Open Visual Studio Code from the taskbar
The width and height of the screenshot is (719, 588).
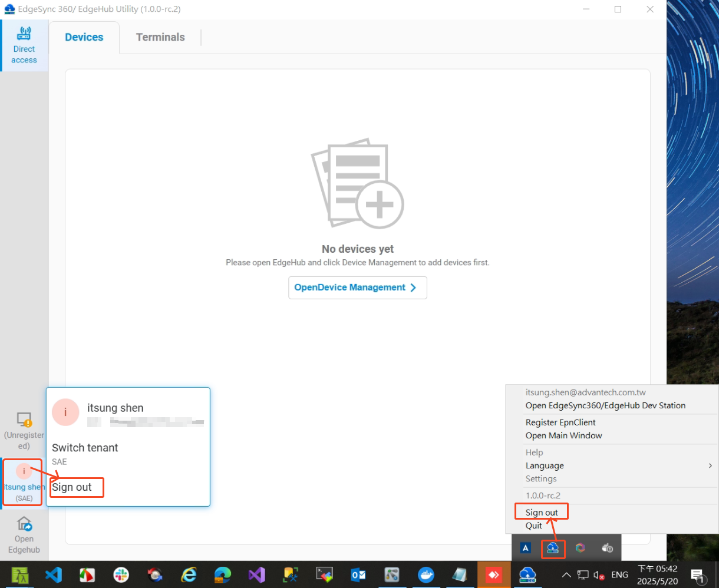(x=54, y=574)
